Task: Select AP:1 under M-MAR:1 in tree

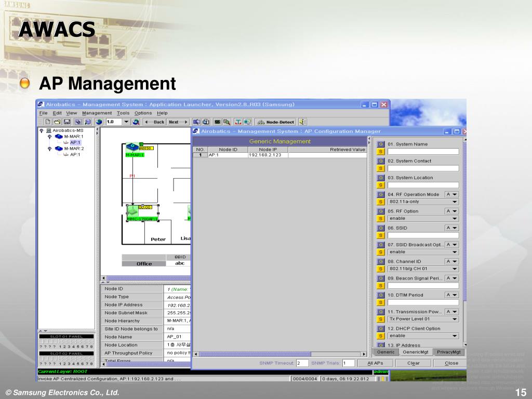Action: click(75, 142)
